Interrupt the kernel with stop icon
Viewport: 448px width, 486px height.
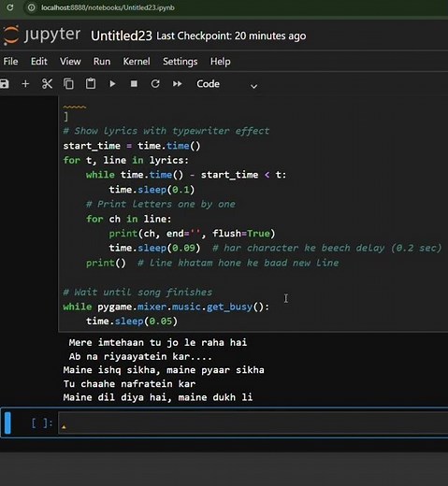[134, 84]
